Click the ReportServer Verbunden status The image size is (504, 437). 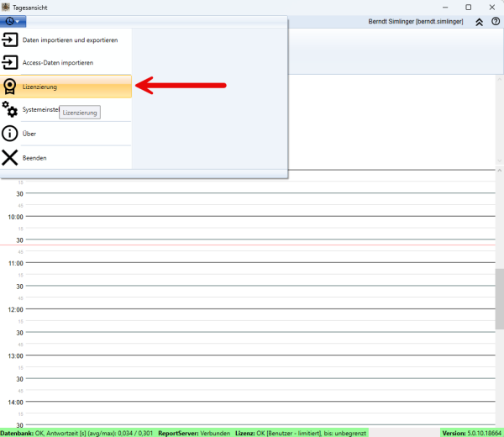[x=194, y=432]
